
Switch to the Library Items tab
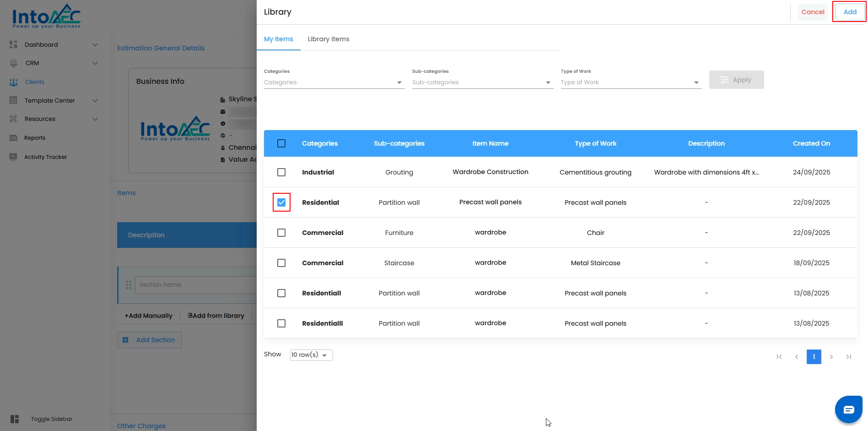(x=328, y=39)
